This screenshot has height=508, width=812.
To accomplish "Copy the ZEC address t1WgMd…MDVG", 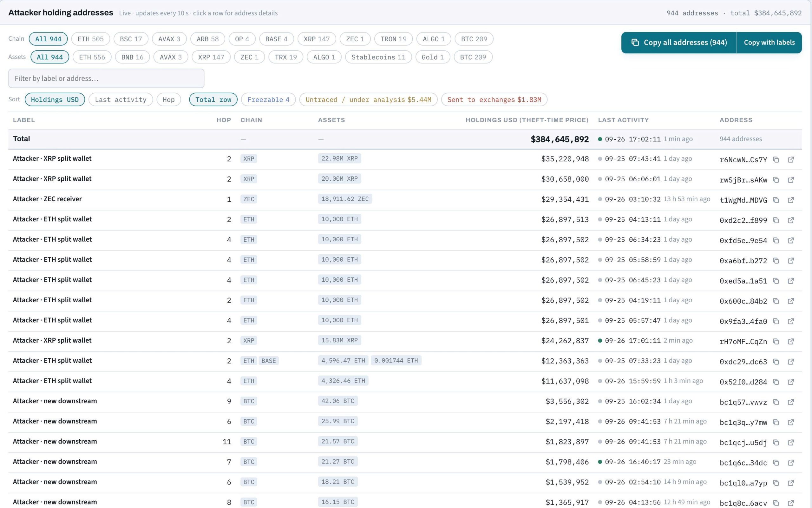I will [x=776, y=200].
